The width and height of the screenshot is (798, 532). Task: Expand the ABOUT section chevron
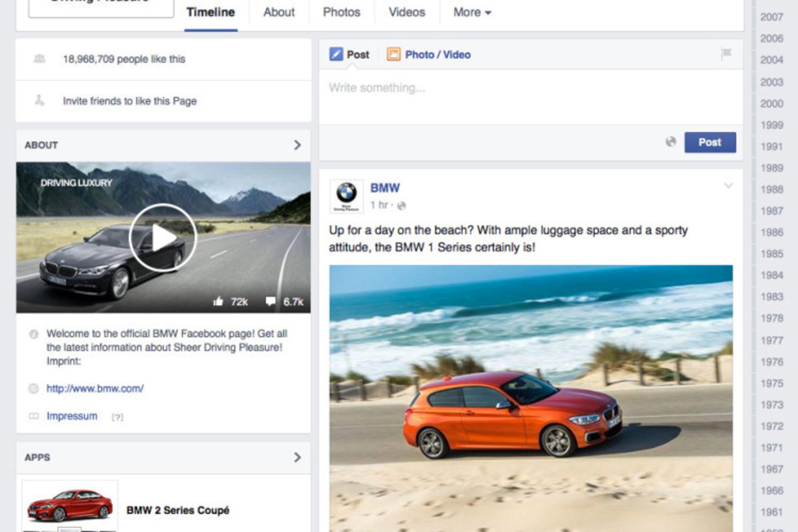click(297, 145)
